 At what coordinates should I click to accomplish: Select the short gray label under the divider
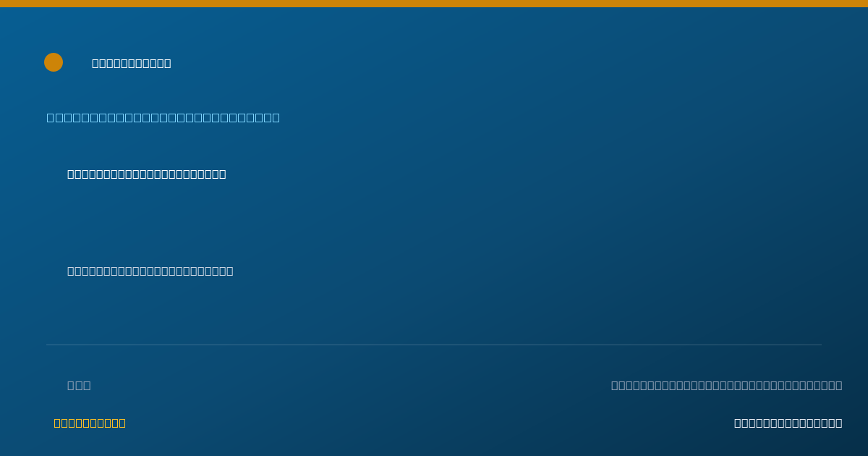[79, 385]
